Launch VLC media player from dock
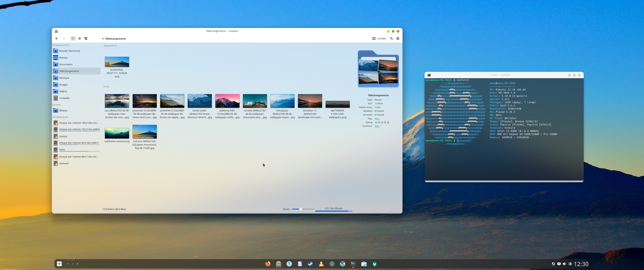Viewport: 644px width, 270px height. point(321,263)
